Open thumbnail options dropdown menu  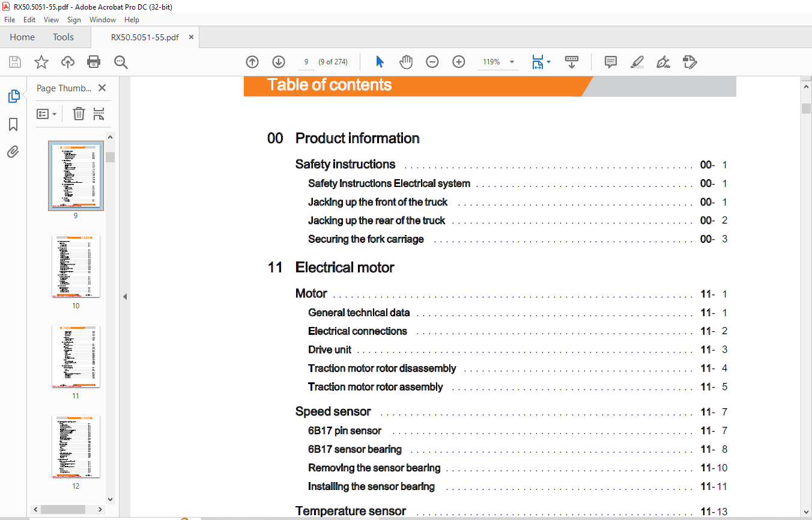(46, 114)
